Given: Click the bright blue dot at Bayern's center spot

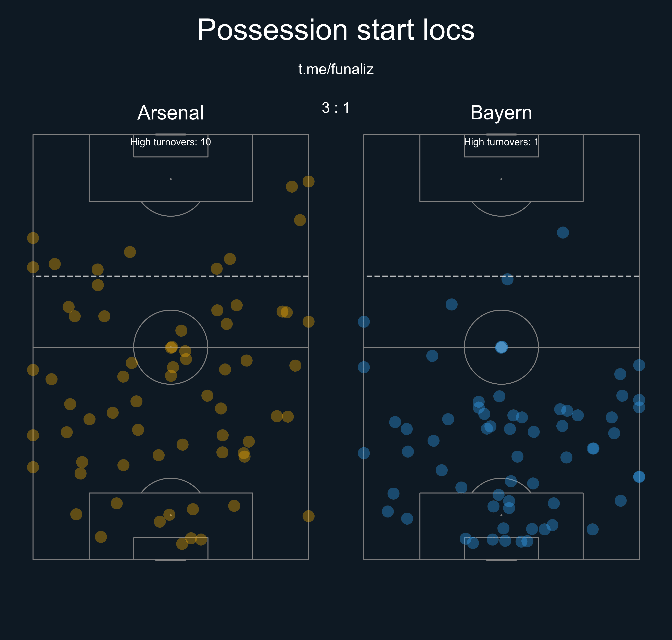Looking at the screenshot, I should click(501, 347).
